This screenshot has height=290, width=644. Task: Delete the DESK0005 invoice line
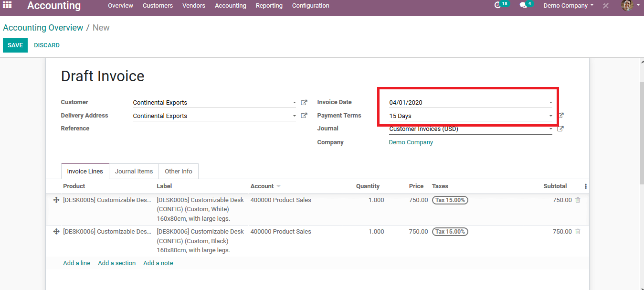(x=578, y=200)
